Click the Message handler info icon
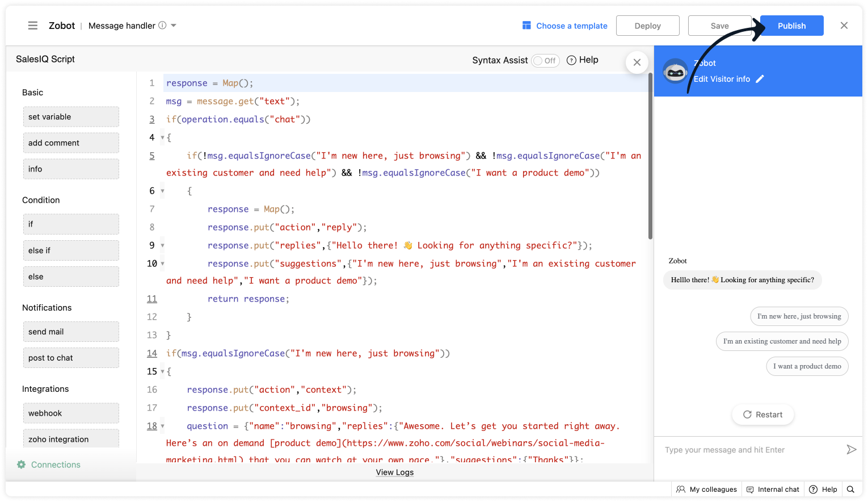This screenshot has height=502, width=868. 162,26
